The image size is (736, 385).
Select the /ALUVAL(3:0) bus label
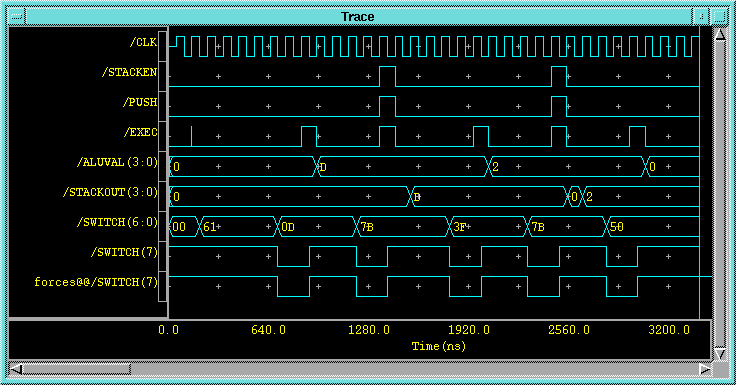pyautogui.click(x=117, y=162)
